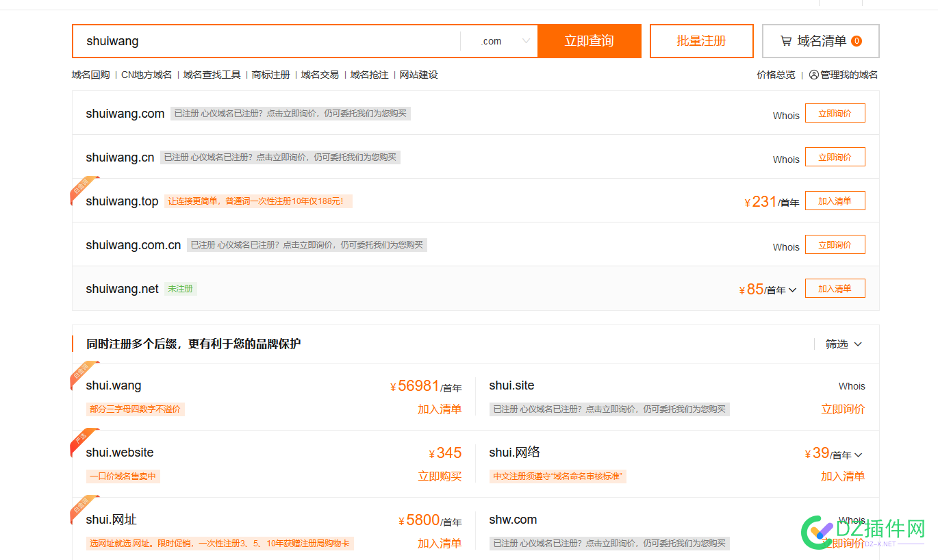This screenshot has height=560, width=938.
Task: Expand price options for shuiwang.net
Action: (792, 290)
